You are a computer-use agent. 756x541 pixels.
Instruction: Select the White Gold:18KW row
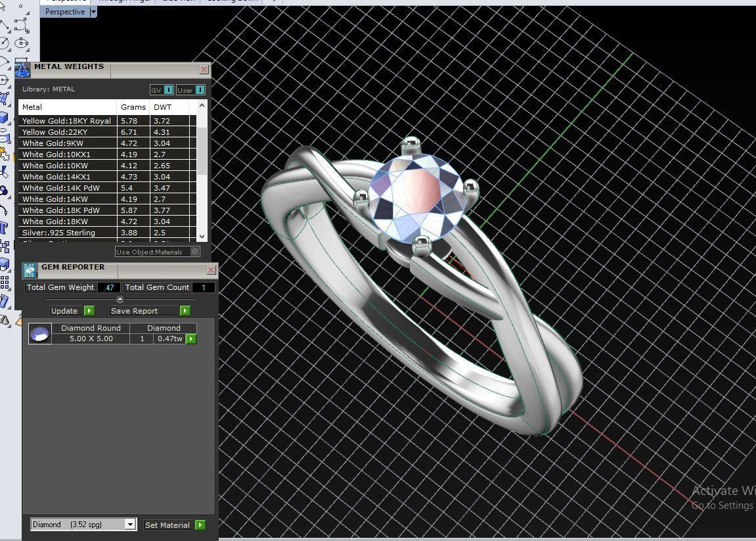(x=108, y=221)
